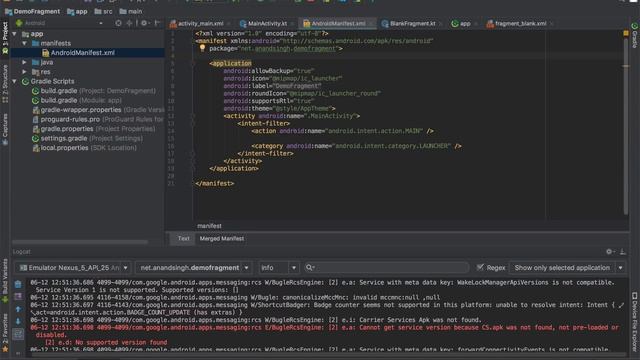
Task: Open the Captures tool window tab
Action: pyautogui.click(x=5, y=129)
